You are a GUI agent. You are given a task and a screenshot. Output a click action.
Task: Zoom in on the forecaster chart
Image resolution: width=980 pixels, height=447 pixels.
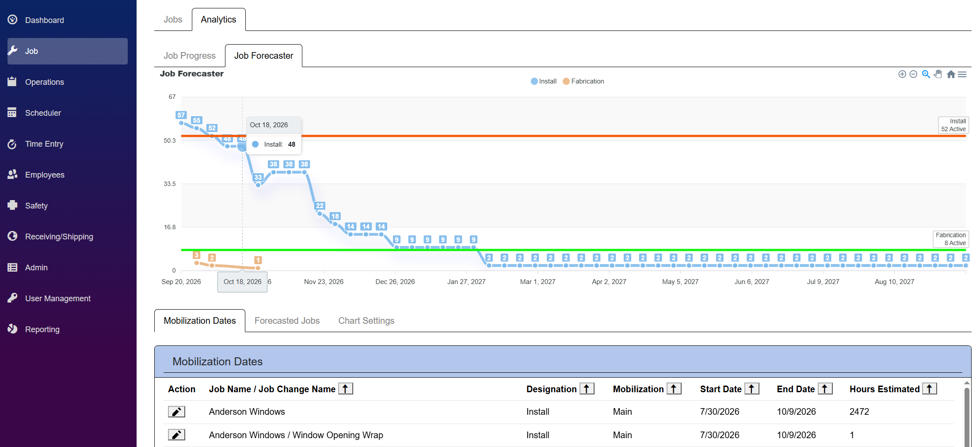click(x=902, y=74)
